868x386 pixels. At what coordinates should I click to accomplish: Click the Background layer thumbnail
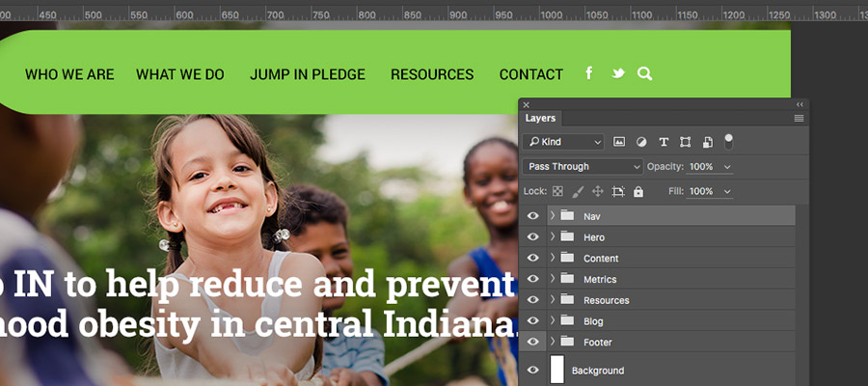[556, 370]
